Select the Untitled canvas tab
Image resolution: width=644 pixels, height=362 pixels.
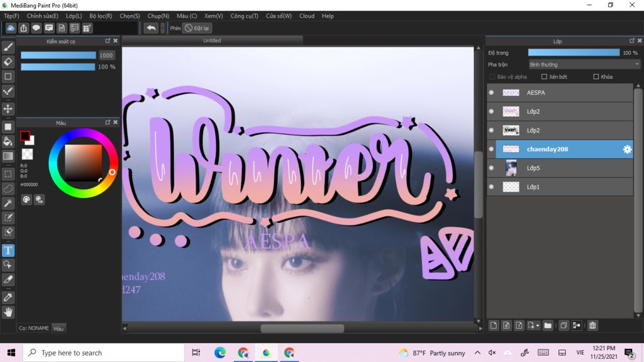(213, 41)
